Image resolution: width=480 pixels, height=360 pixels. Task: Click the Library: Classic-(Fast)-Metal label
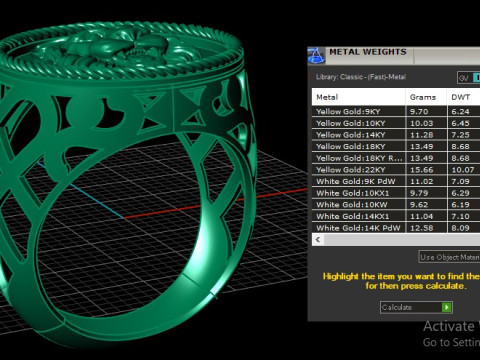tap(361, 77)
